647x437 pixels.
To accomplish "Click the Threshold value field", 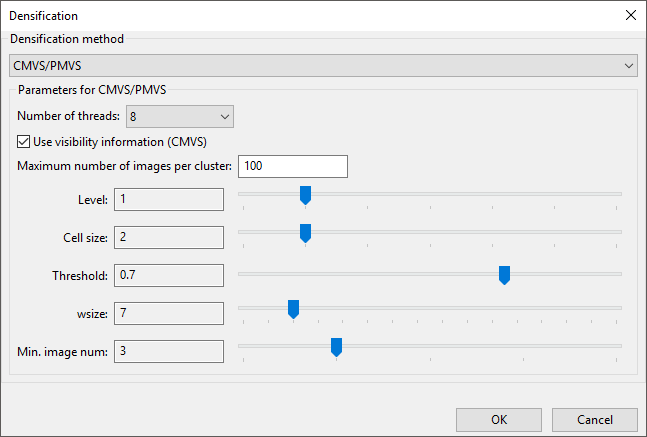I will (x=168, y=275).
